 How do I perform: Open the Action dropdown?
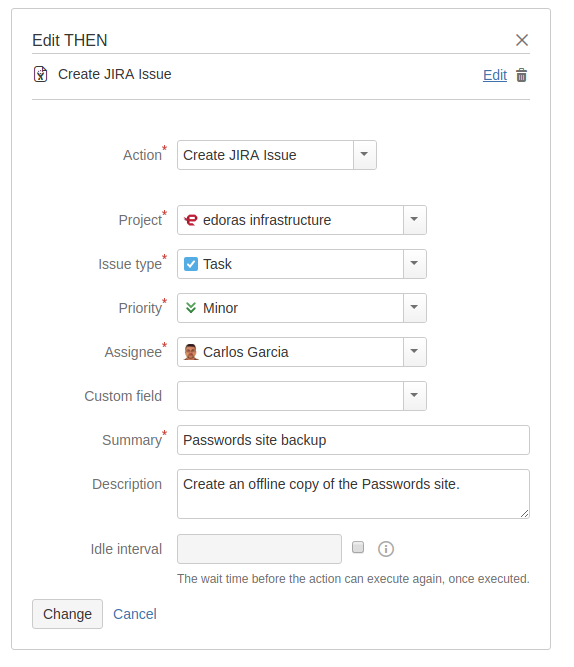(x=365, y=155)
